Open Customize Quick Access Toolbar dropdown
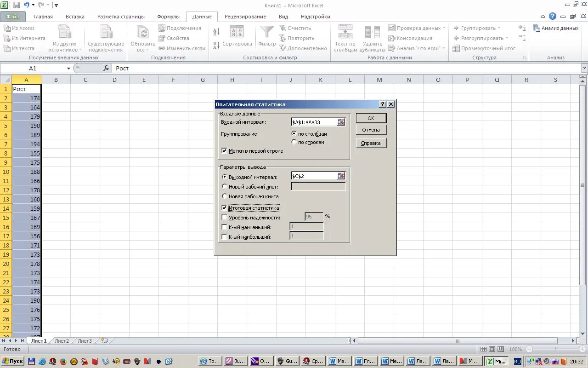This screenshot has height=368, width=588. [56, 6]
